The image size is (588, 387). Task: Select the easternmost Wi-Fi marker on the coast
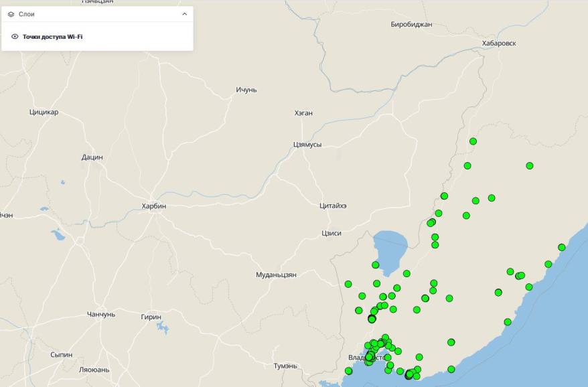tap(561, 248)
